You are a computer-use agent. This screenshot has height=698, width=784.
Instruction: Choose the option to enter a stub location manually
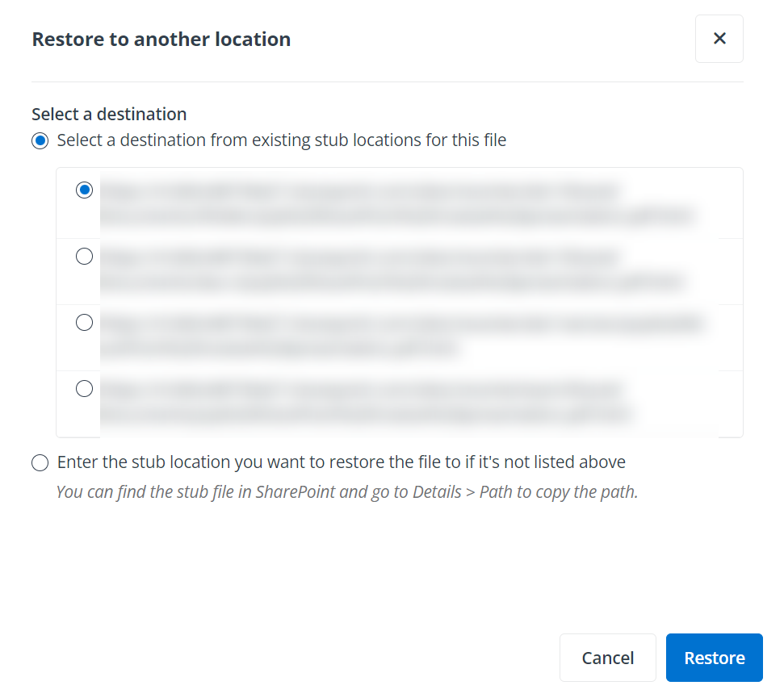40,462
